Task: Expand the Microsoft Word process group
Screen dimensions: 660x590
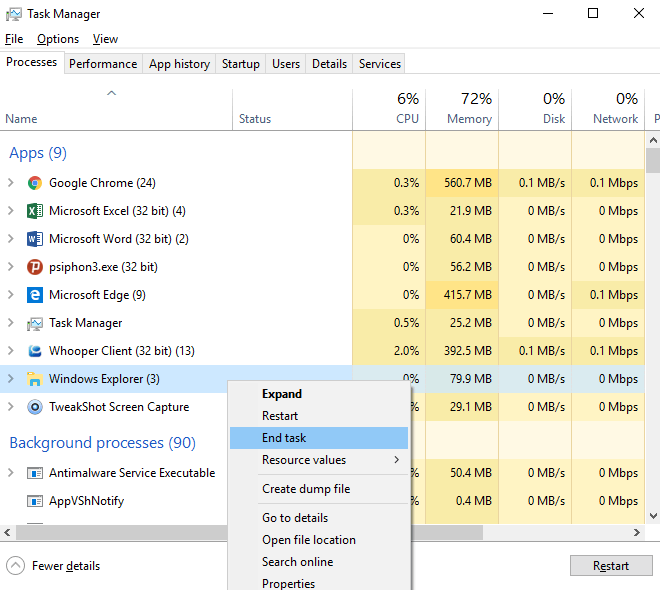Action: [11, 239]
